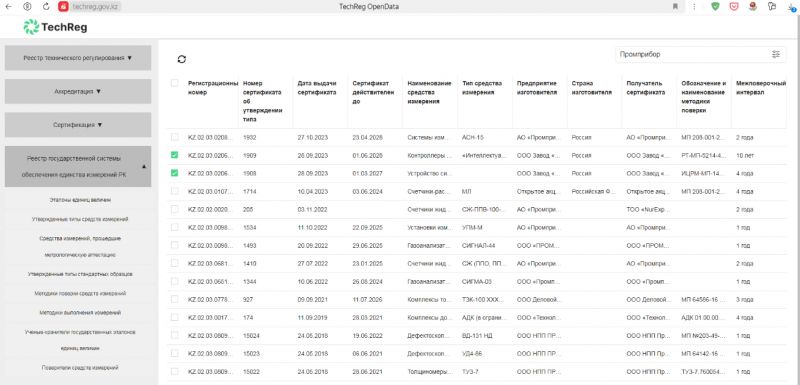800x385 pixels.
Task: Click the АСН-15 type cell
Action: [x=472, y=138]
